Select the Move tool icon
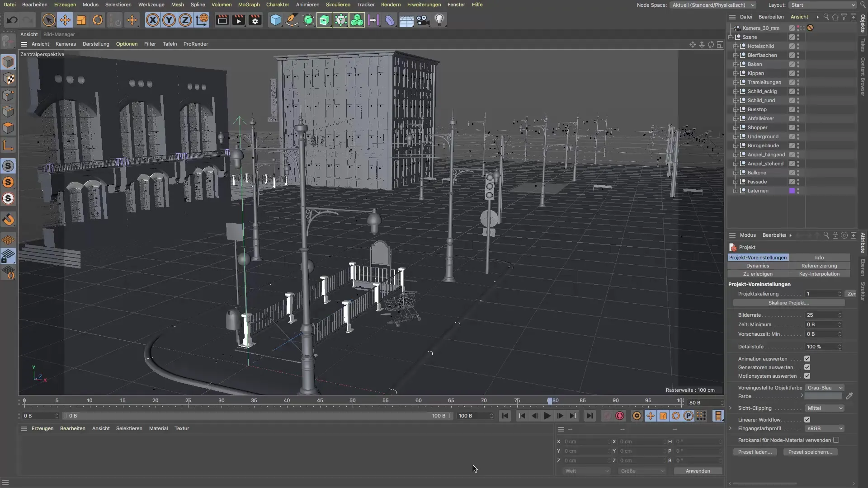This screenshot has height=488, width=868. (65, 20)
